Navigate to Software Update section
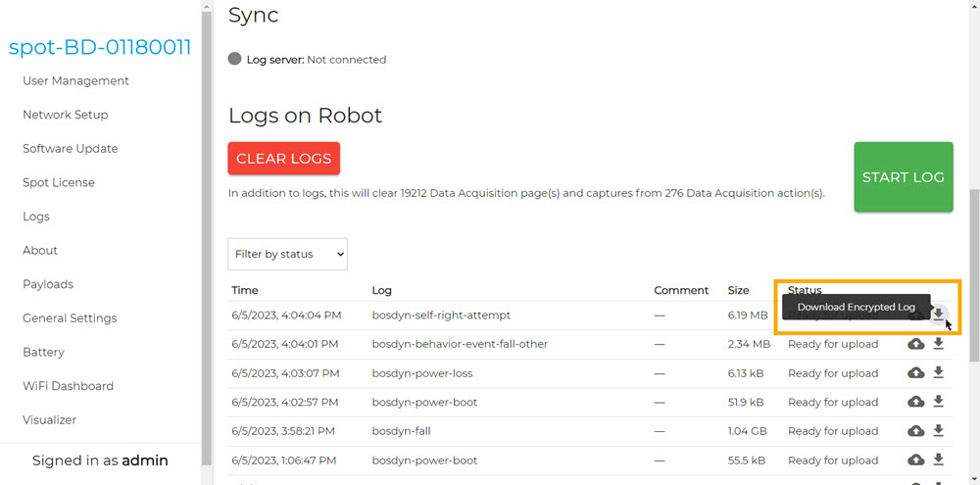This screenshot has height=485, width=980. pyautogui.click(x=70, y=149)
